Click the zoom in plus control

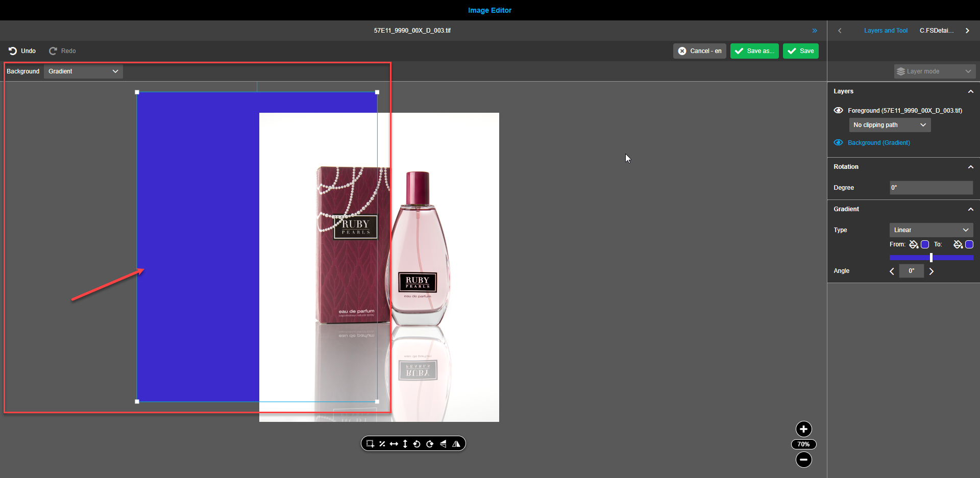tap(803, 429)
